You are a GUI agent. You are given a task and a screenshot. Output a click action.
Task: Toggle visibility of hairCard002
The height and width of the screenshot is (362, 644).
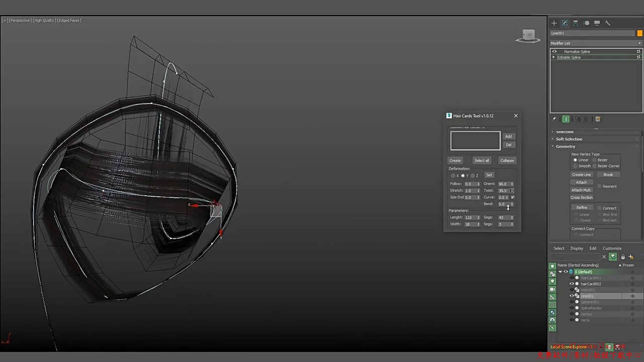click(x=572, y=284)
